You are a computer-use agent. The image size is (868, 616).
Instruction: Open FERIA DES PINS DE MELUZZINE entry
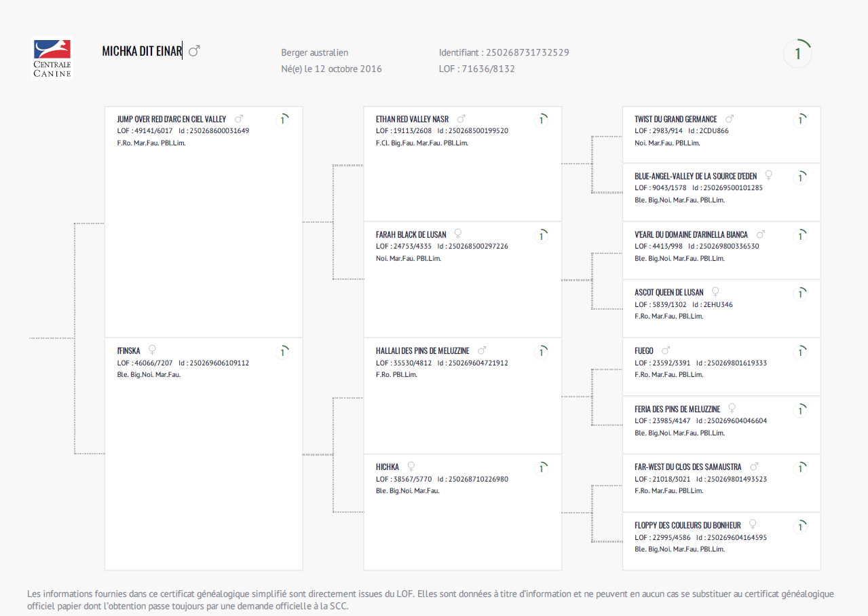pos(677,410)
